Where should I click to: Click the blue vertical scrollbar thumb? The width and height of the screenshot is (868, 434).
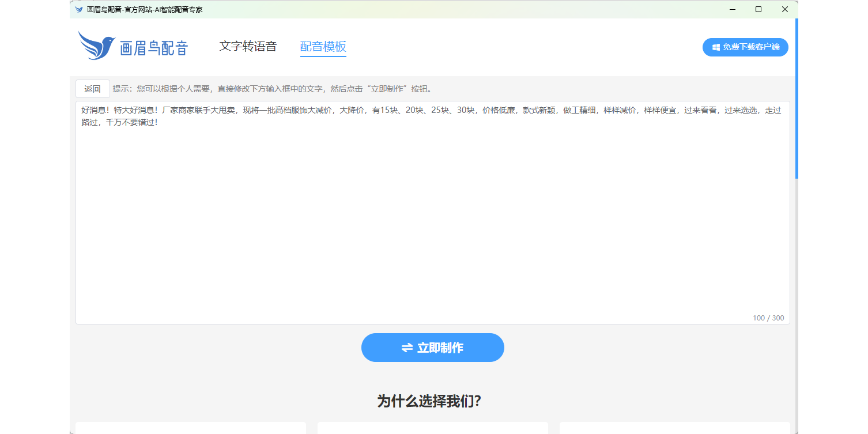tap(797, 98)
